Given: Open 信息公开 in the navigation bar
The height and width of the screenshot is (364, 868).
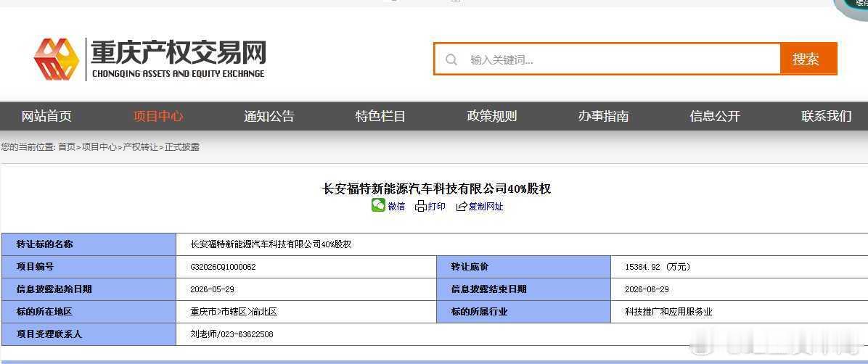Looking at the screenshot, I should [715, 116].
